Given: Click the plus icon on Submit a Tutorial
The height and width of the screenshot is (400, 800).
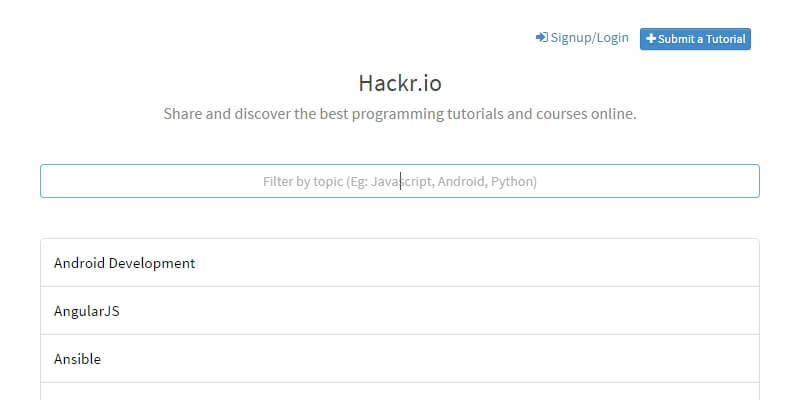Looking at the screenshot, I should tap(651, 39).
